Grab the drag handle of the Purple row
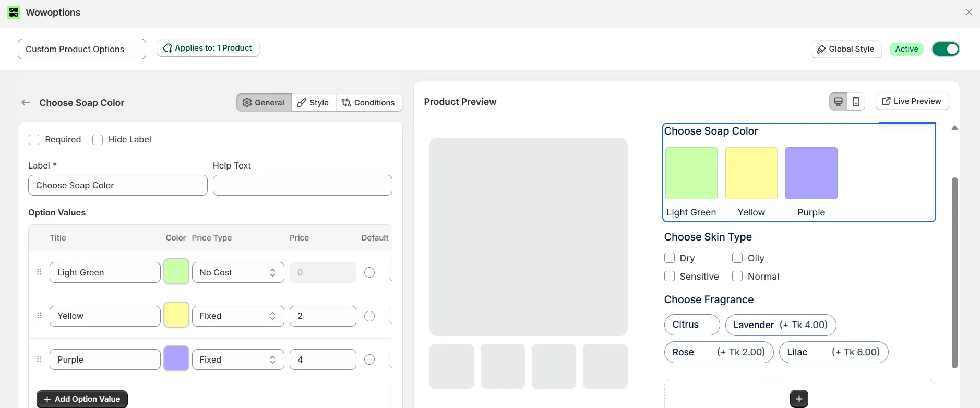980x408 pixels. [x=38, y=359]
